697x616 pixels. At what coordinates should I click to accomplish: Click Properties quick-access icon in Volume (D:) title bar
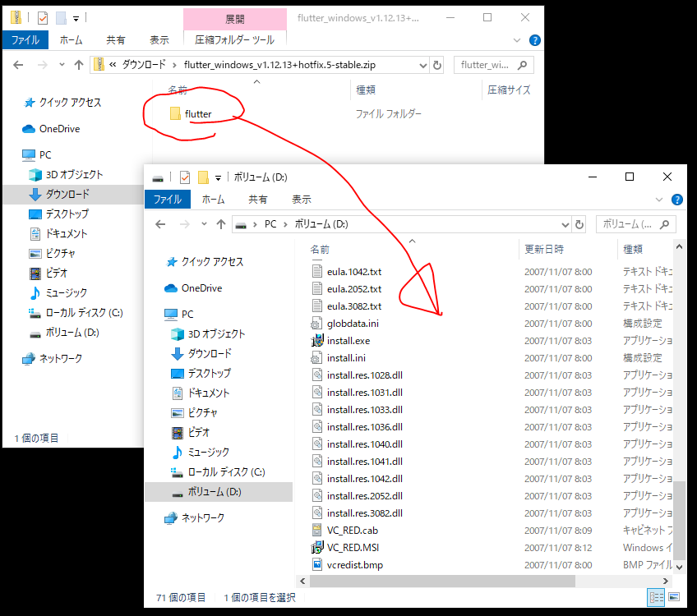click(x=184, y=177)
